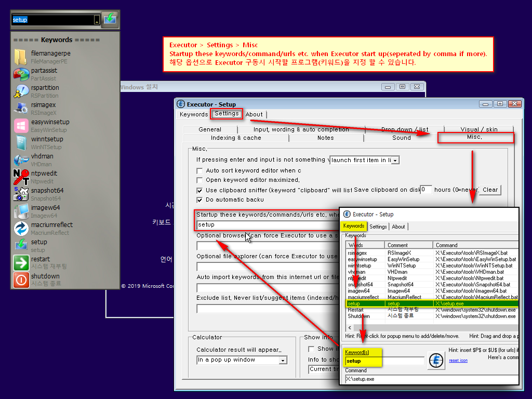
Task: Enable Open keyword editor maximized
Action: (199, 180)
